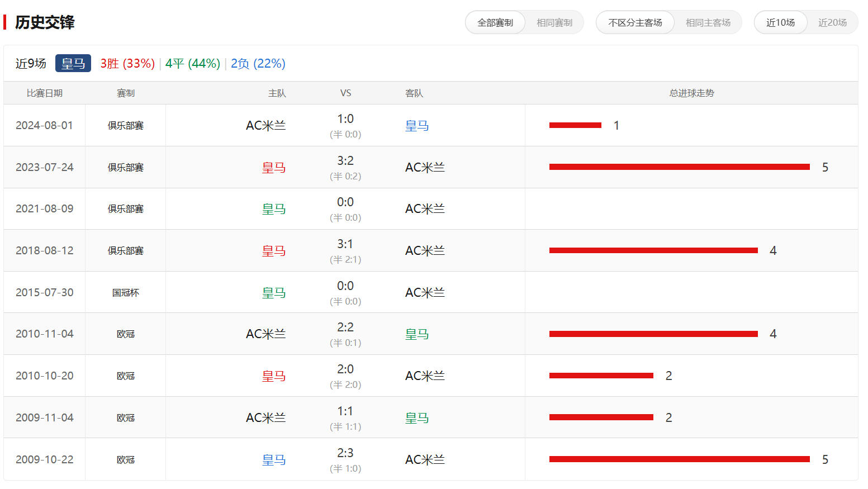Switch to the 相同赛制 filter

point(554,22)
